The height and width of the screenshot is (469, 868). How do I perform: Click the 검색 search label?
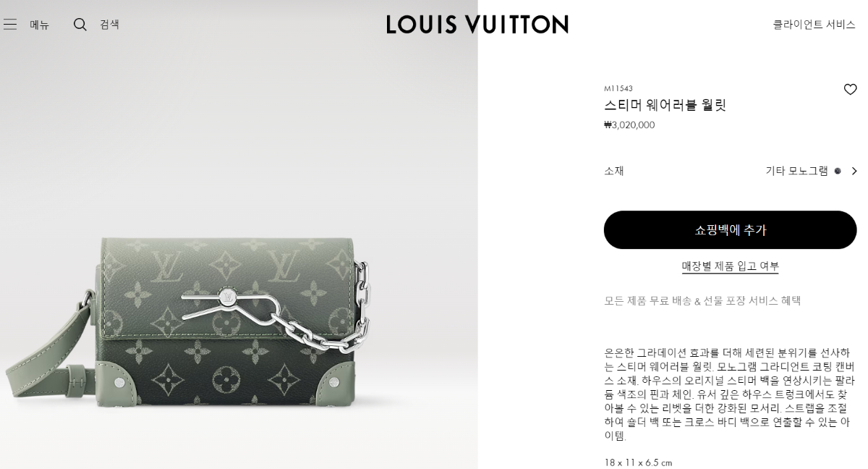point(110,25)
